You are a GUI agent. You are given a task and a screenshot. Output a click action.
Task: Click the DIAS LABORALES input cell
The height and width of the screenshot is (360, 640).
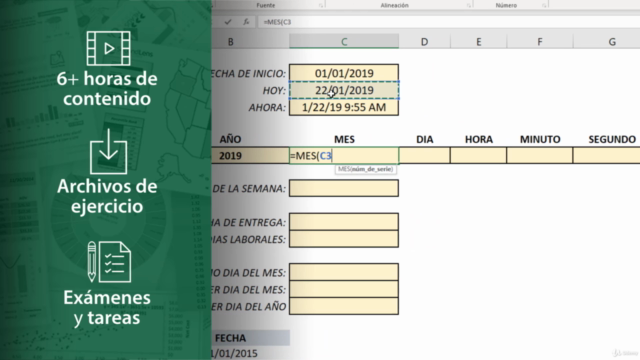tap(344, 239)
